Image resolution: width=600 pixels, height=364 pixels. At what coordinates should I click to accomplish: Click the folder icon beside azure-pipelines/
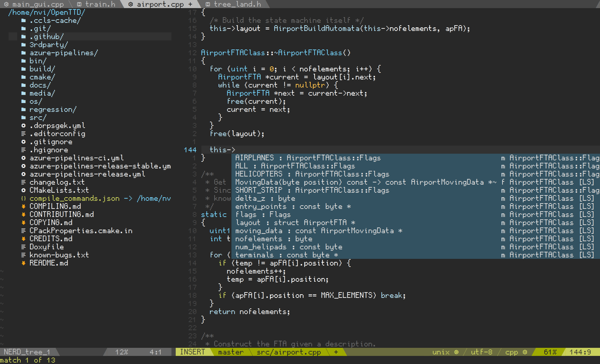(23, 53)
